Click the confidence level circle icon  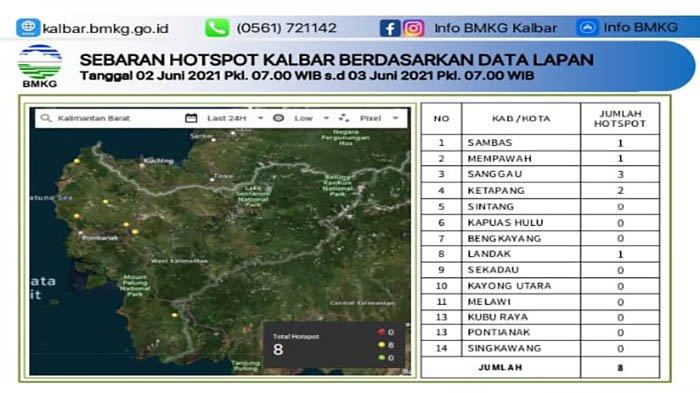coord(279,118)
